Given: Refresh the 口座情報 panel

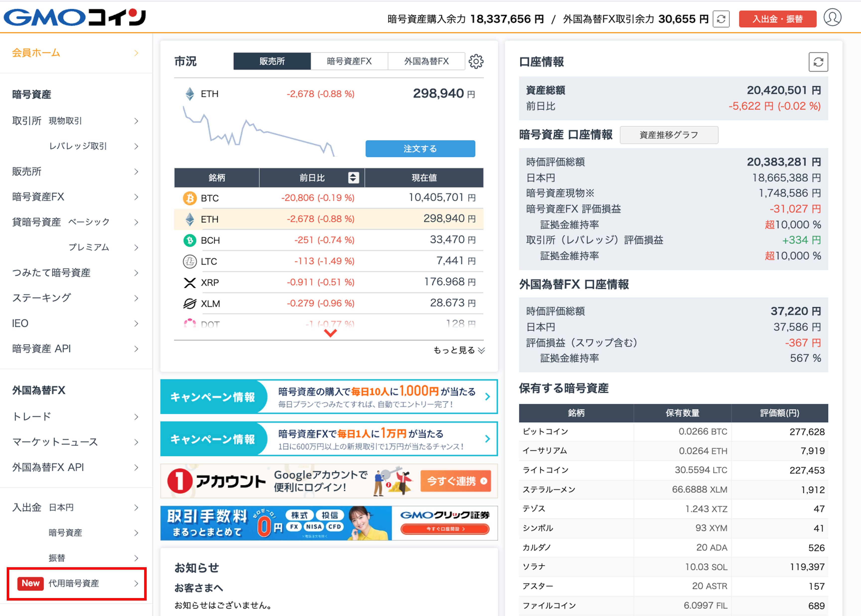Looking at the screenshot, I should [x=818, y=62].
